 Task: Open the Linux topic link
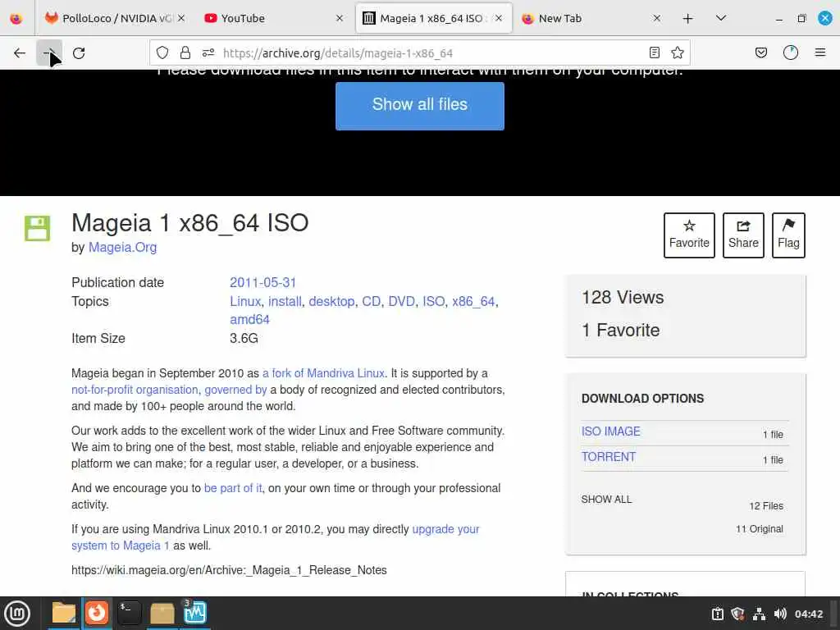tap(245, 301)
